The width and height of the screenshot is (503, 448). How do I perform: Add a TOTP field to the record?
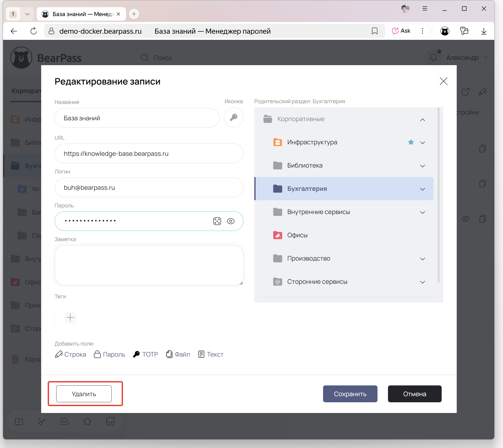(x=145, y=354)
